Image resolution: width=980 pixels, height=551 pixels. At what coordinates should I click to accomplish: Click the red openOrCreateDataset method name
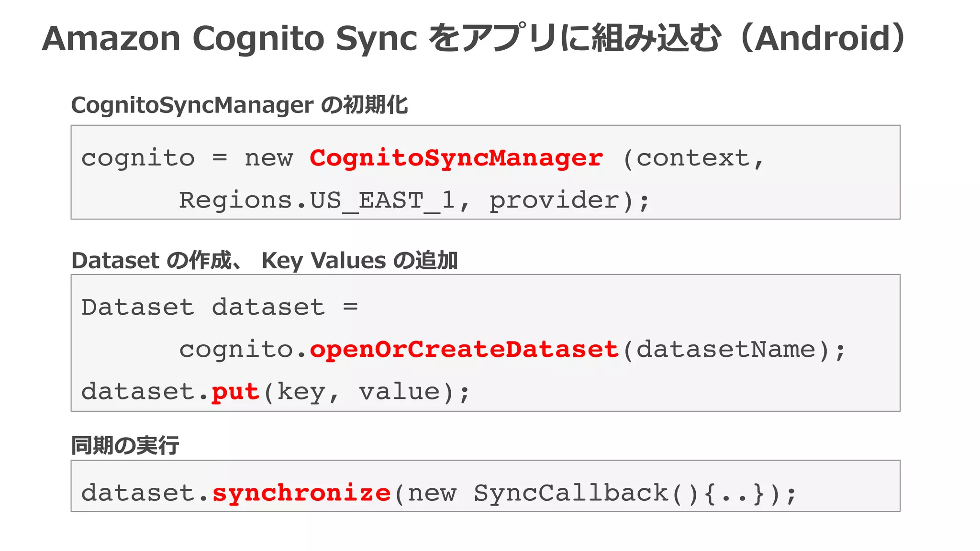464,350
